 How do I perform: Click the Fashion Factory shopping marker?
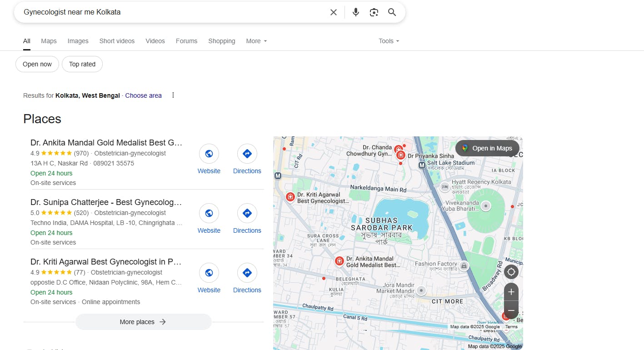click(464, 266)
